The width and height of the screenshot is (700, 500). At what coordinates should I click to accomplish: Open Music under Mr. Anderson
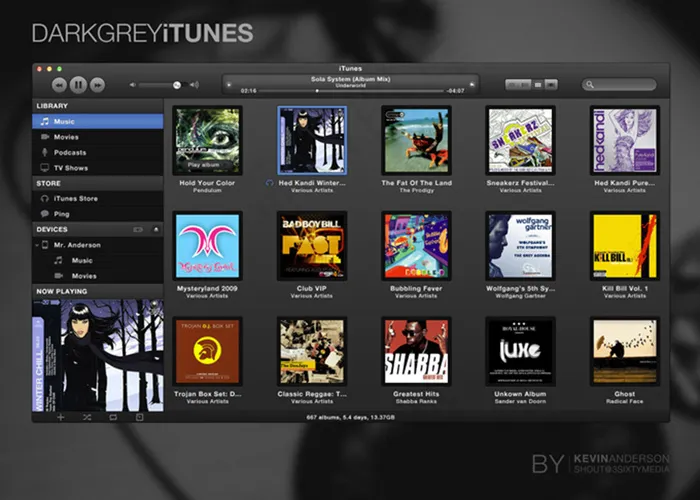click(98, 260)
